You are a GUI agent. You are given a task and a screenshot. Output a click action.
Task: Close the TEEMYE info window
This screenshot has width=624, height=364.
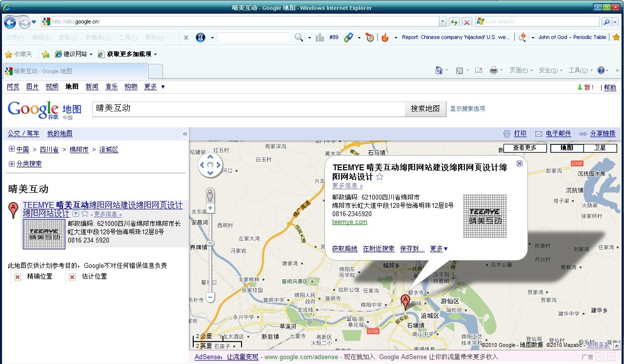tap(520, 163)
